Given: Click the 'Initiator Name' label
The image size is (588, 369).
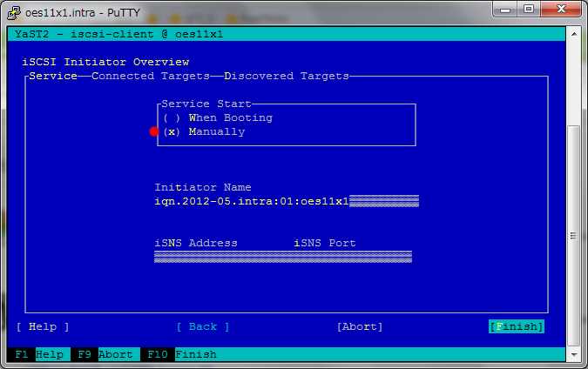Looking at the screenshot, I should pyautogui.click(x=203, y=187).
